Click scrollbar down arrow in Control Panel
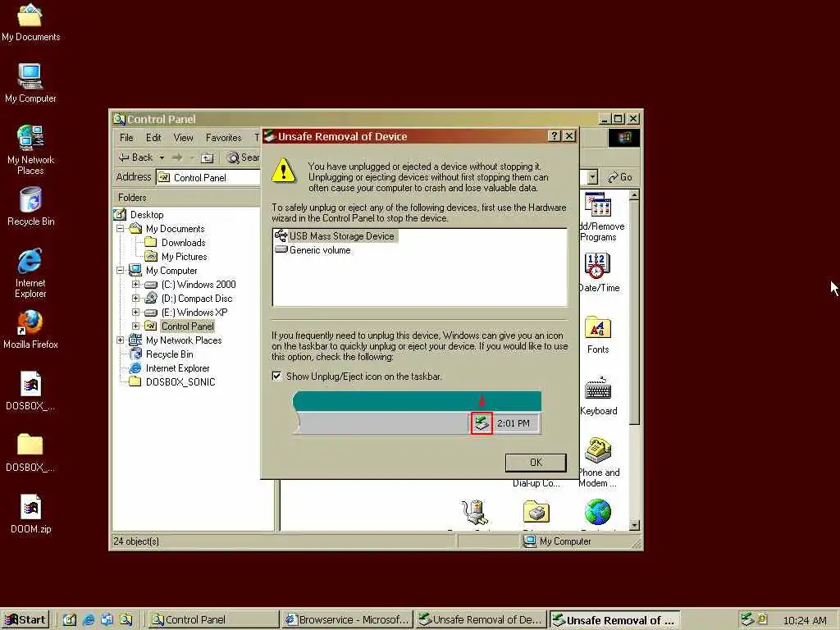The height and width of the screenshot is (630, 840). click(634, 526)
